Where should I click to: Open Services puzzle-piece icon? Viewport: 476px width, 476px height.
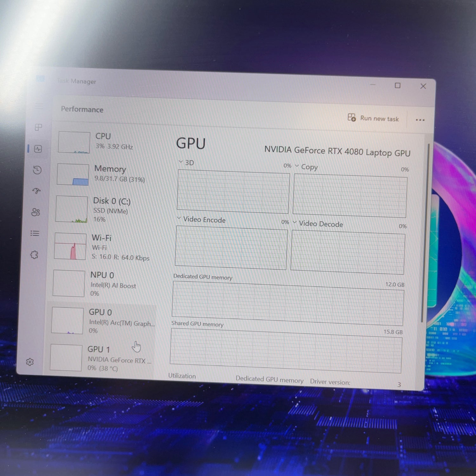(34, 255)
